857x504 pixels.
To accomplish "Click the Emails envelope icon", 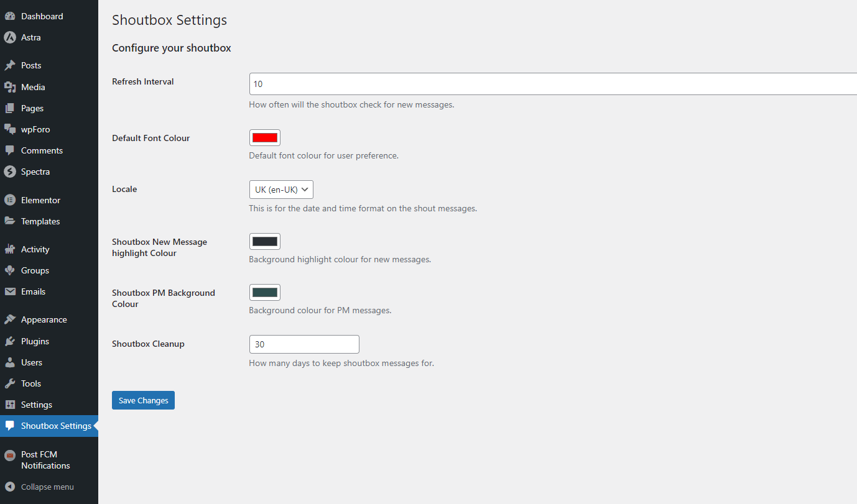I will [10, 291].
